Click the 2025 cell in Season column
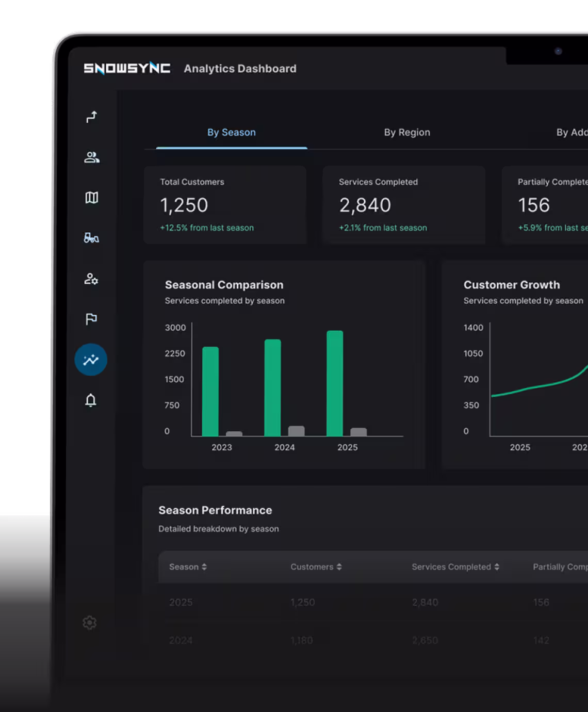This screenshot has height=712, width=588. [181, 602]
